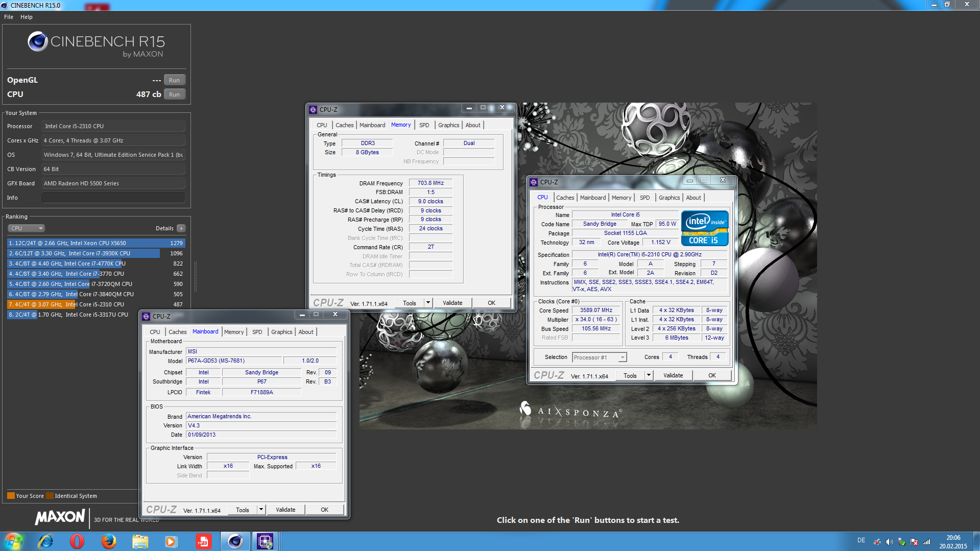This screenshot has width=980, height=551.
Task: Open the CPU ranking type dropdown
Action: pyautogui.click(x=27, y=228)
